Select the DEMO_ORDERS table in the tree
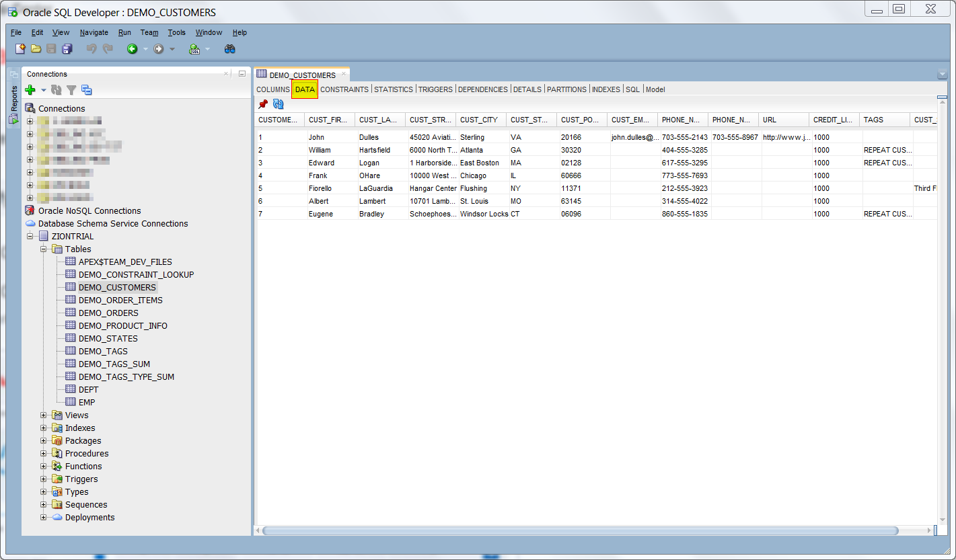Image resolution: width=956 pixels, height=560 pixels. 108,313
